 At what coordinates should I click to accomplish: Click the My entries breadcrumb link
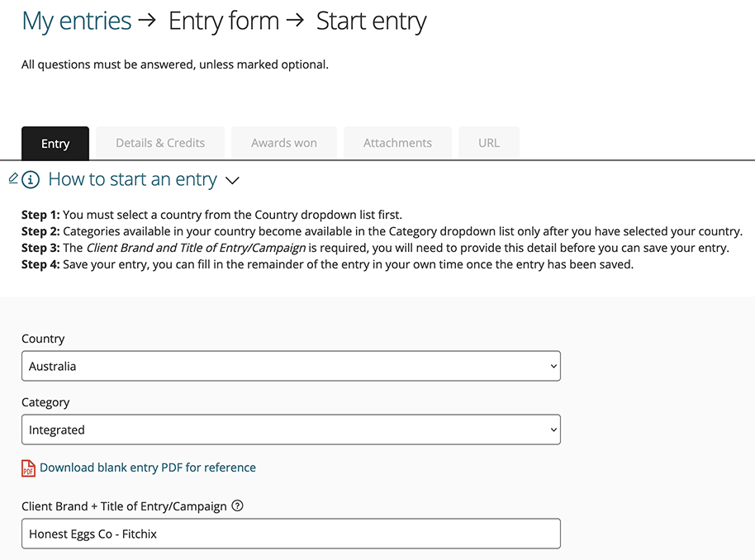point(77,21)
